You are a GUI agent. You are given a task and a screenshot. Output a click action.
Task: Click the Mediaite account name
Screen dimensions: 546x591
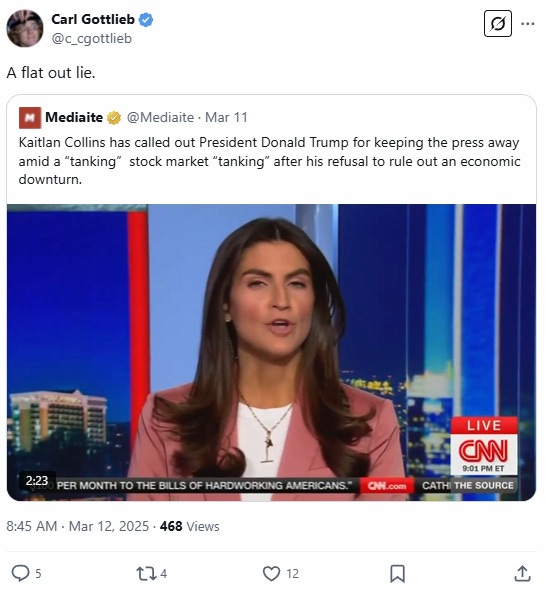(x=74, y=118)
